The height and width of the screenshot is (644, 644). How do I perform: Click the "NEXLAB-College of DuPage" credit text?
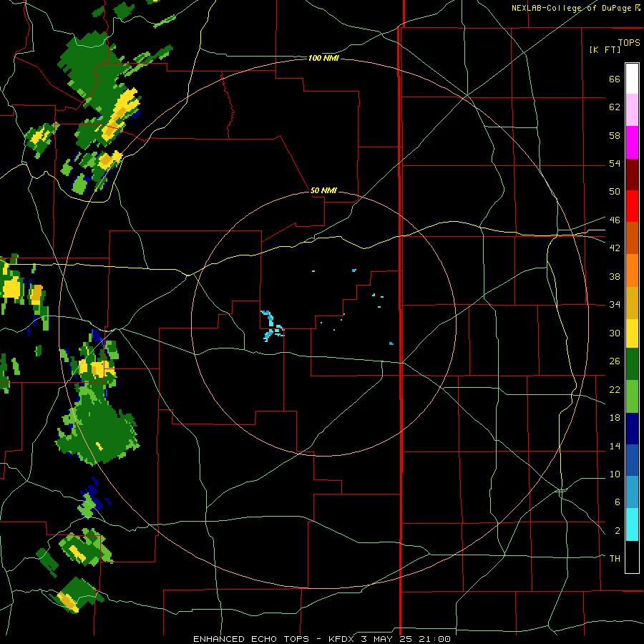point(571,8)
